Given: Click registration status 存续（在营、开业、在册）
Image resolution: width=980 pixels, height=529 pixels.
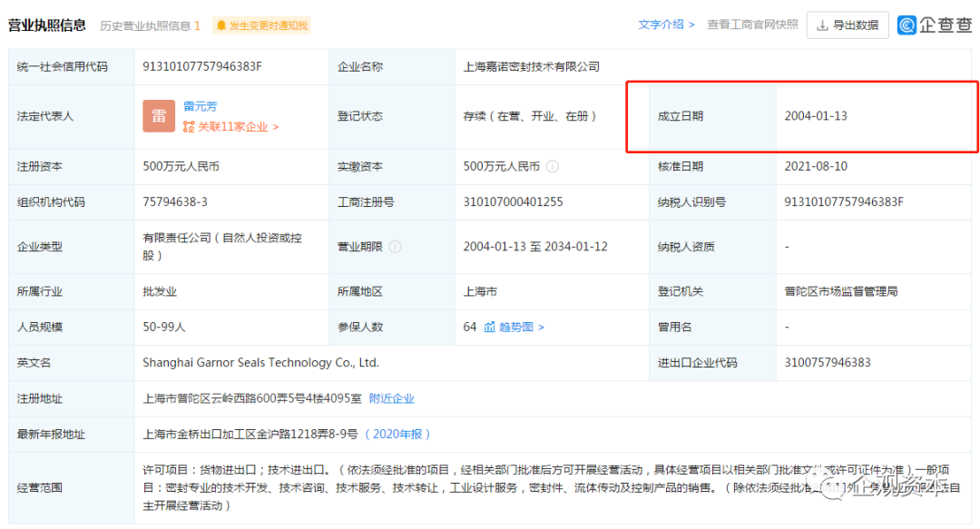Looking at the screenshot, I should (x=530, y=116).
